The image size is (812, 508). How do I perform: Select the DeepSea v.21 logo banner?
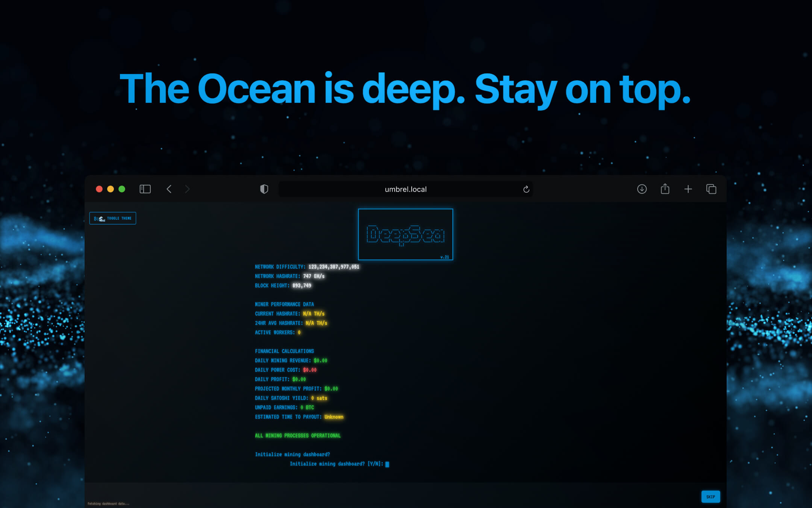point(405,234)
